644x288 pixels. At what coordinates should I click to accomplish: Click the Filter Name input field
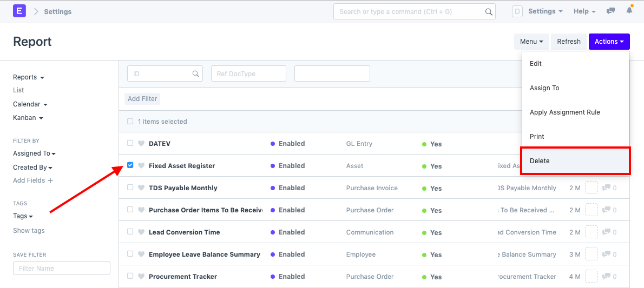pyautogui.click(x=62, y=269)
